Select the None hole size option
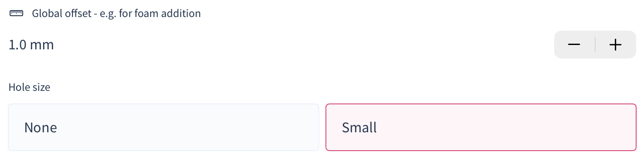 tap(164, 128)
